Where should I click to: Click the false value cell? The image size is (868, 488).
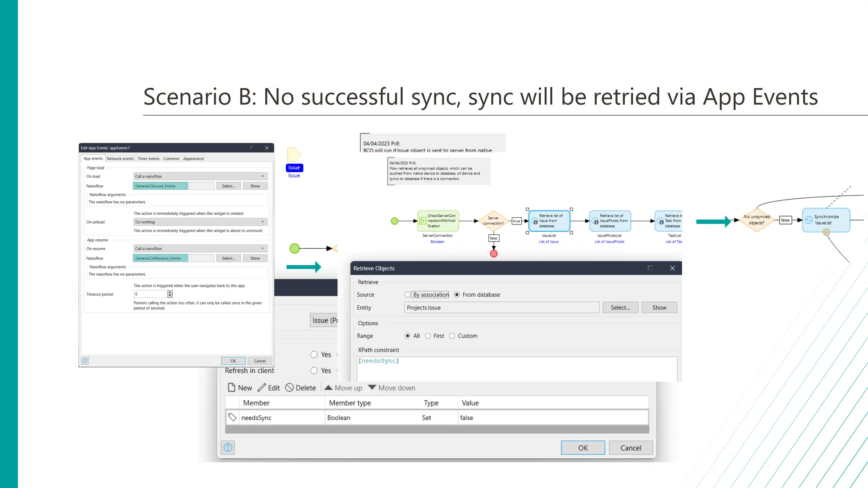coord(553,418)
